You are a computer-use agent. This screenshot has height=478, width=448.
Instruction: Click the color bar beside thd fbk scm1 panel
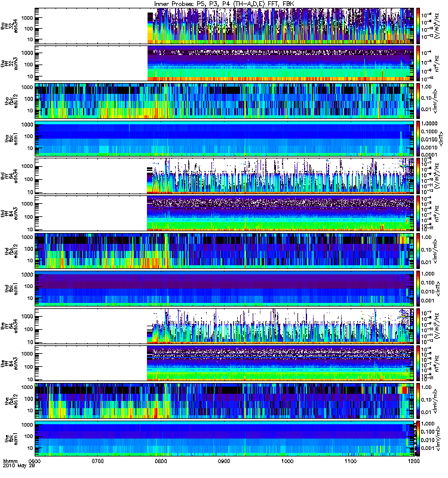click(x=418, y=289)
